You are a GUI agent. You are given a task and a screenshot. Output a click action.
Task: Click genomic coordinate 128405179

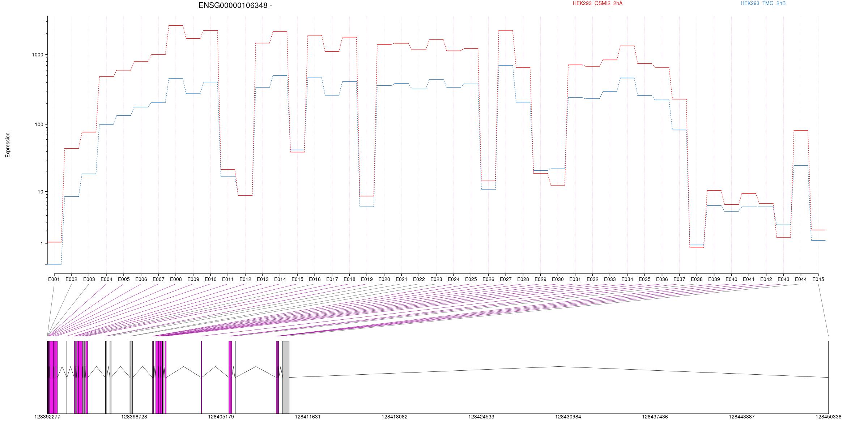(221, 417)
